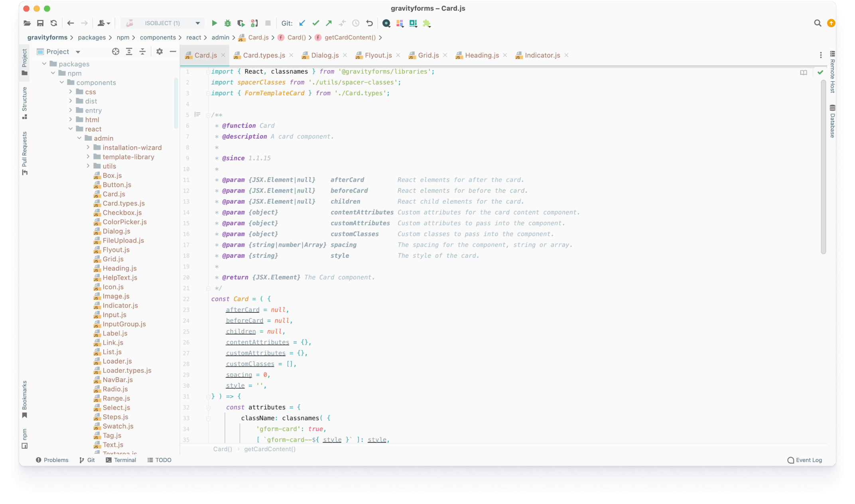The height and width of the screenshot is (504, 855).
Task: Expand the installation-wizard folder
Action: coord(88,147)
